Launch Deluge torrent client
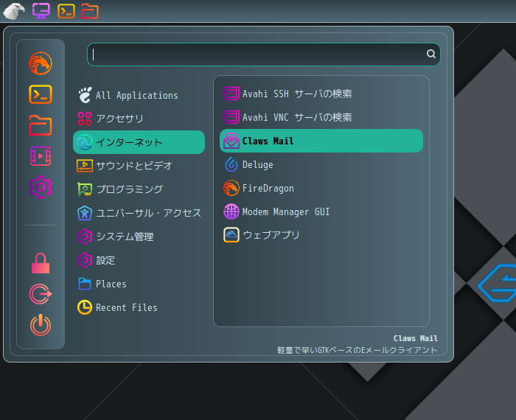 [321, 164]
